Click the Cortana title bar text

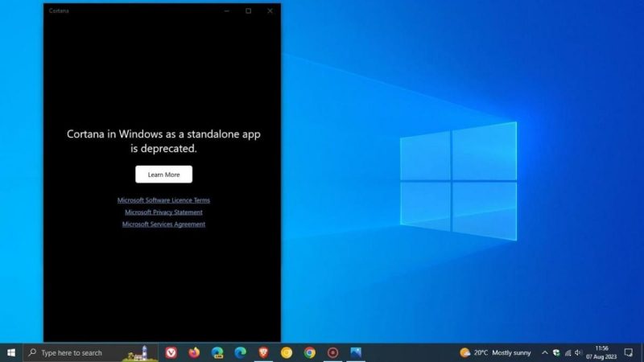pyautogui.click(x=59, y=10)
